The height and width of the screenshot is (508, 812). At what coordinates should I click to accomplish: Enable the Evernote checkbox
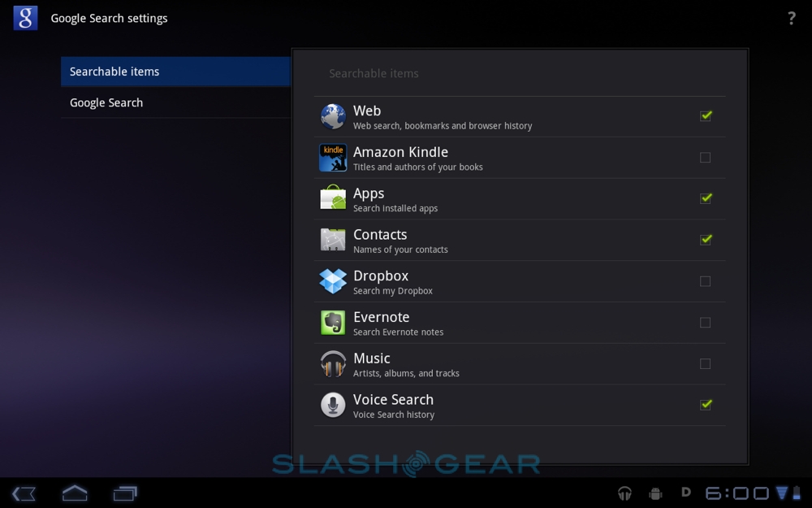point(706,323)
